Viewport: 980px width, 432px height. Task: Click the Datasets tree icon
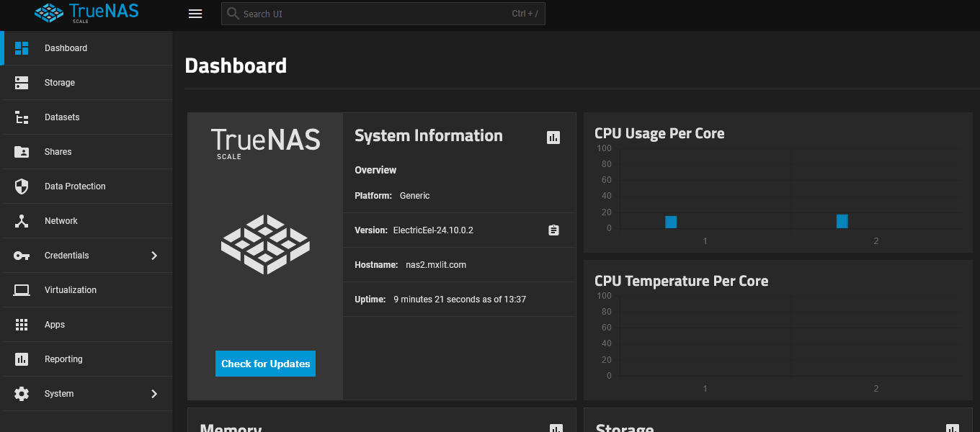coord(22,117)
